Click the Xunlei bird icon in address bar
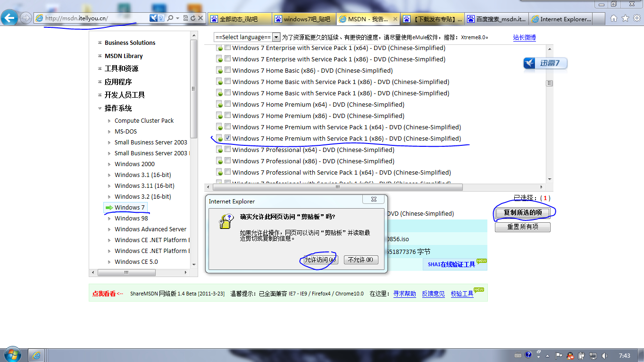Viewport: 644px width, 362px height. tap(153, 18)
